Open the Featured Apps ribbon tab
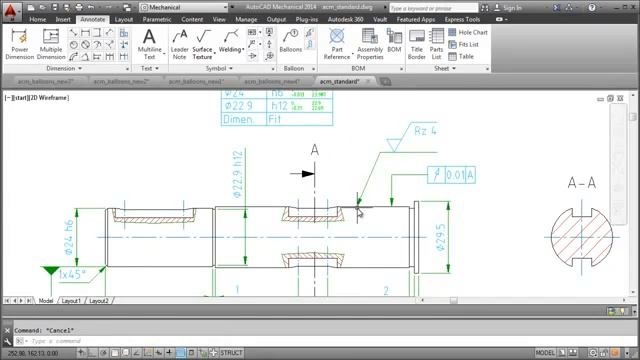Viewport: 640px width, 360px height. [x=416, y=19]
